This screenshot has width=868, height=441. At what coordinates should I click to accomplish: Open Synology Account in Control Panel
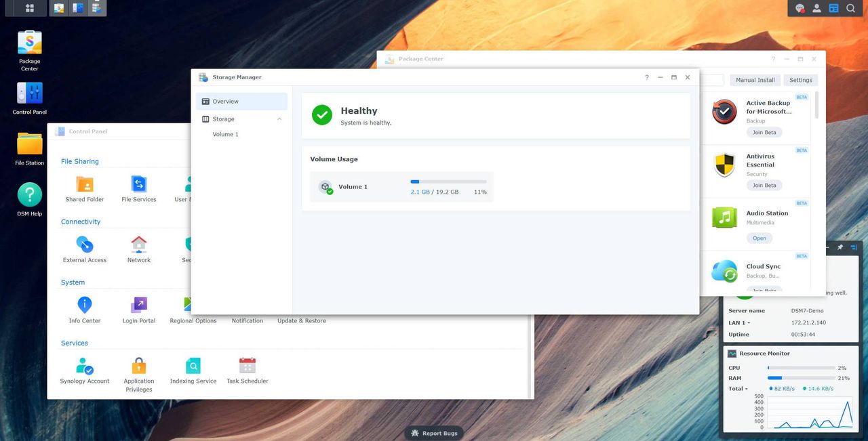coord(85,371)
